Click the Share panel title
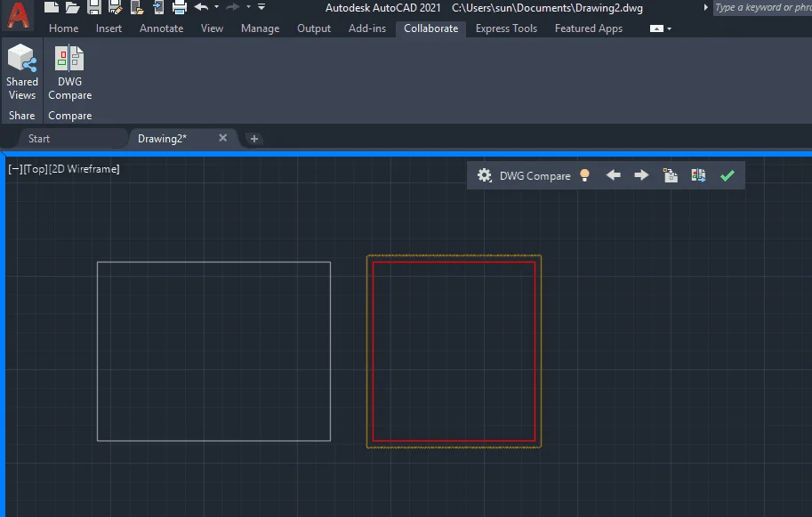This screenshot has height=517, width=812. pyautogui.click(x=21, y=116)
